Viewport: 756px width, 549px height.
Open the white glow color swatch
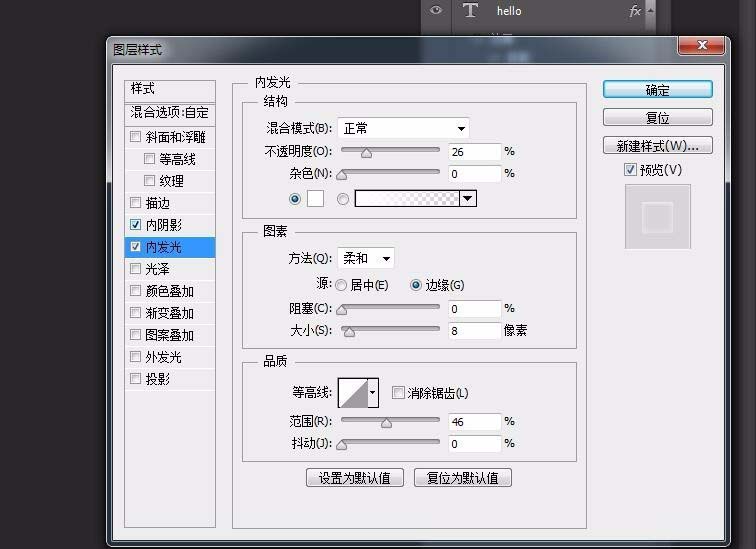pyautogui.click(x=315, y=199)
